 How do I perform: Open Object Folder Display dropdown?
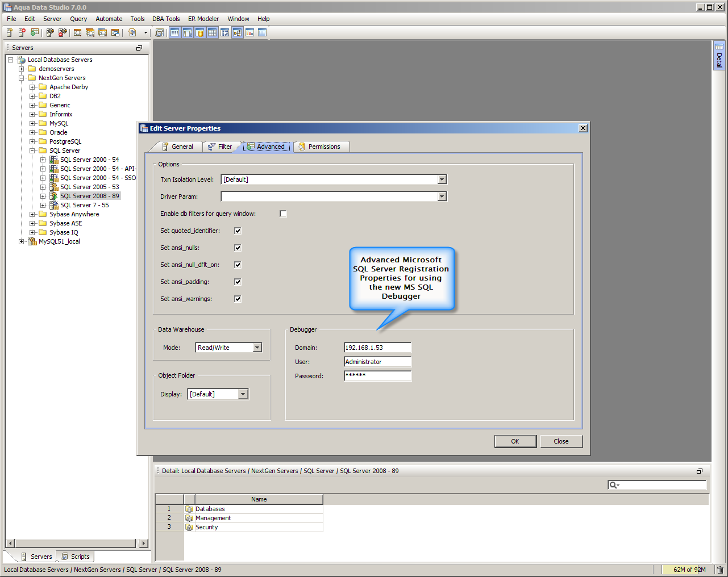point(243,394)
